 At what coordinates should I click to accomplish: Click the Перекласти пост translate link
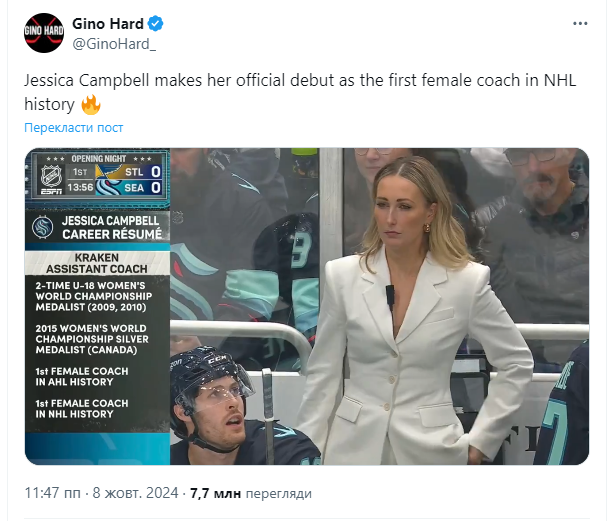coord(74,128)
